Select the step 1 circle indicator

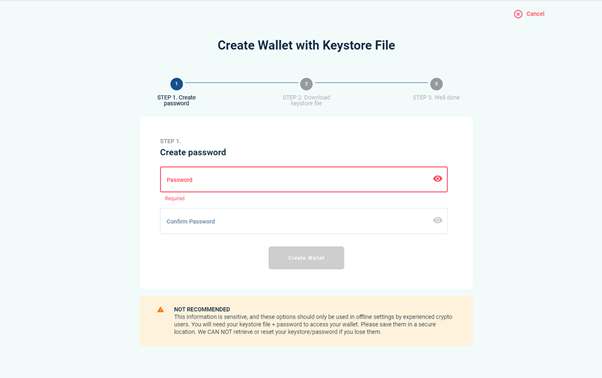point(177,84)
